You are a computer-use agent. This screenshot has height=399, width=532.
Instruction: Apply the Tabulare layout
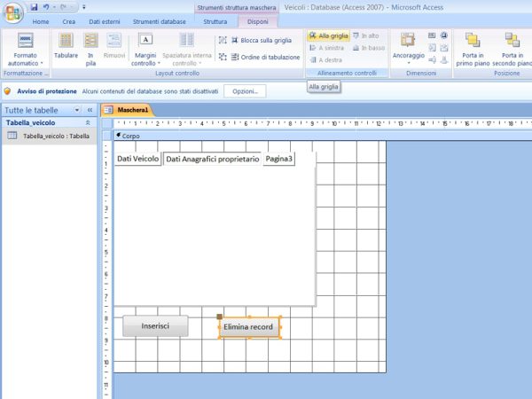[66, 41]
